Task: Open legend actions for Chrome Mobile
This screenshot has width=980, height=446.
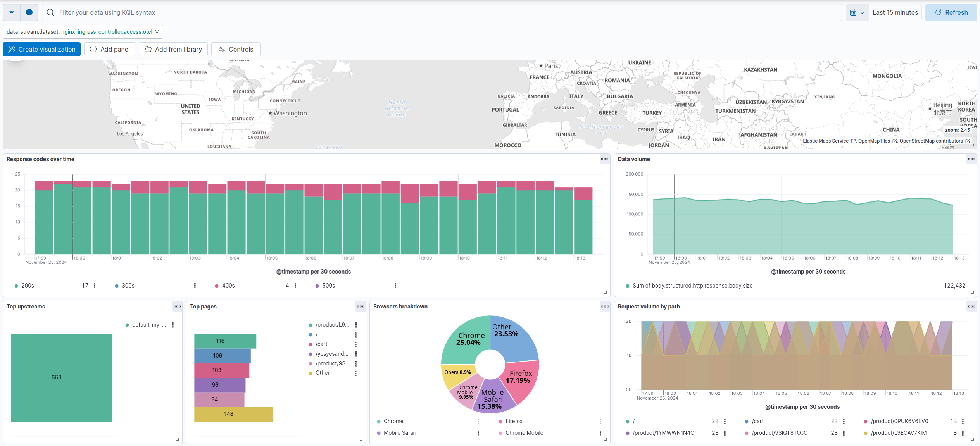Action: click(x=600, y=433)
